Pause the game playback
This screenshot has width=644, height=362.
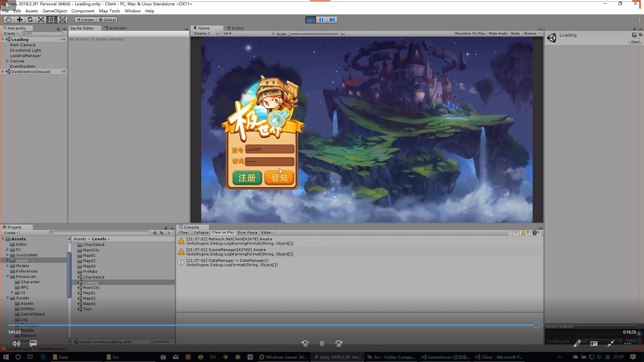(321, 19)
